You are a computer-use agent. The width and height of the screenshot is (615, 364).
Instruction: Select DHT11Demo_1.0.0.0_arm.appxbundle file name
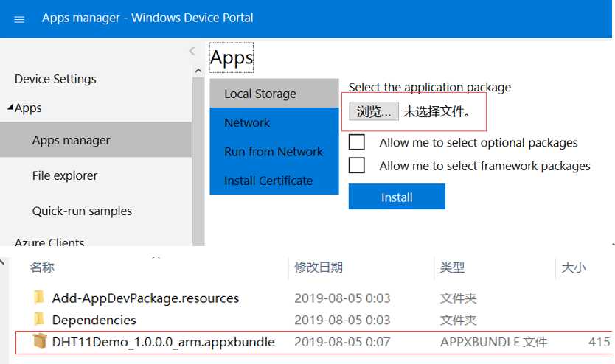[x=163, y=342]
